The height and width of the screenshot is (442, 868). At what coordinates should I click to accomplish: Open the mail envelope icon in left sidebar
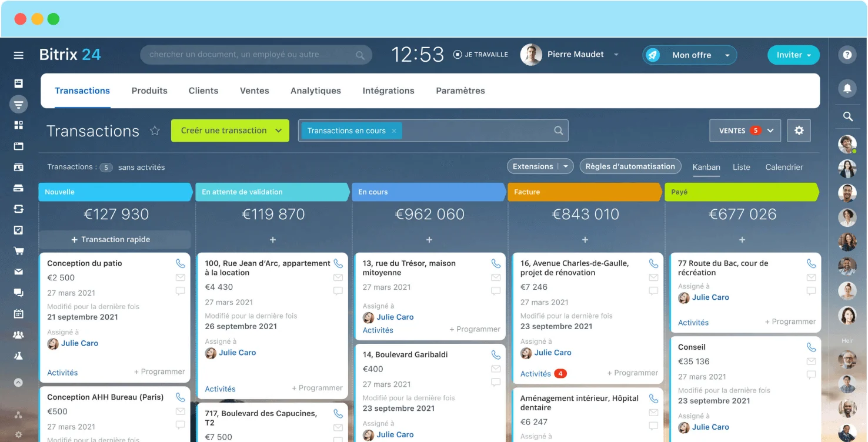coord(19,272)
